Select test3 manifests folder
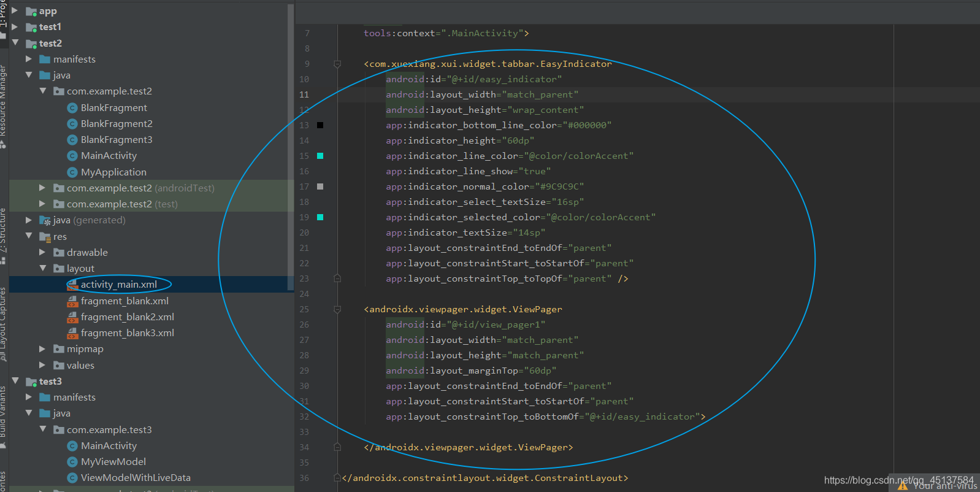 74,397
